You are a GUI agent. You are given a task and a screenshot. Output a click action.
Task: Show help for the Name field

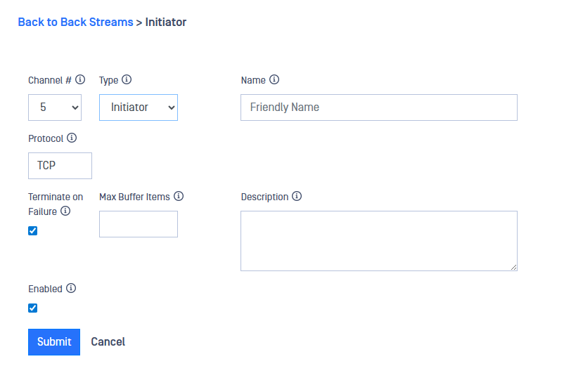(274, 80)
